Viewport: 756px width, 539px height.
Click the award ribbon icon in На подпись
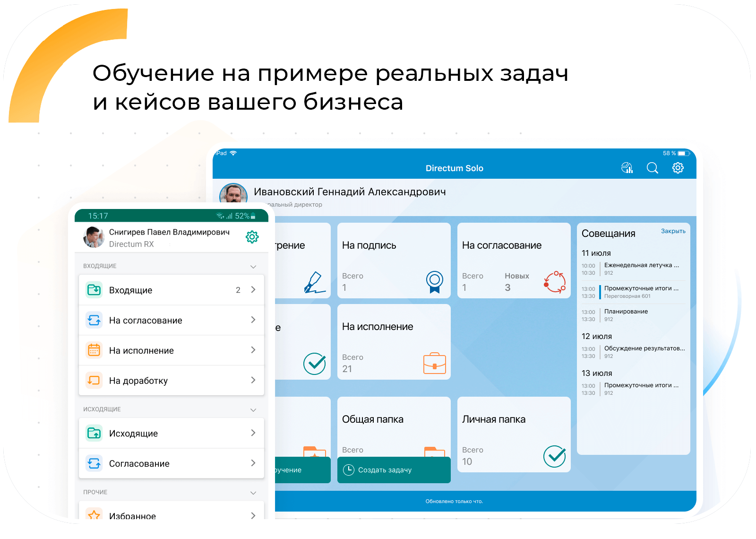coord(435,282)
